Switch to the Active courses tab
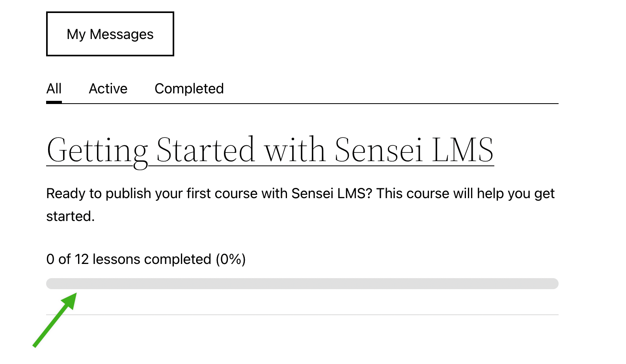 pyautogui.click(x=108, y=88)
